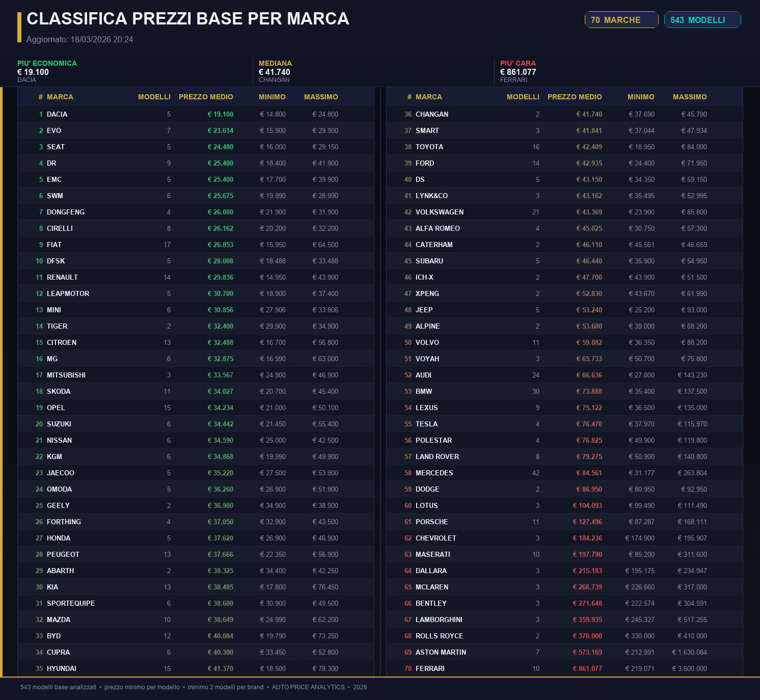Screen dimensions: 760x700
Task: Click MASSIMO header in right table
Action: [689, 97]
